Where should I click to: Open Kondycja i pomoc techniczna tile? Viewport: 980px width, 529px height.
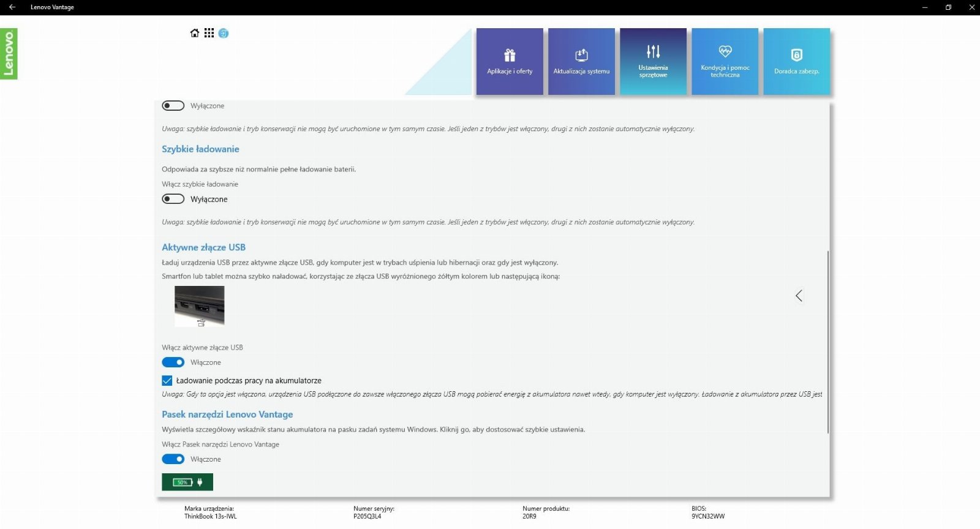point(725,61)
